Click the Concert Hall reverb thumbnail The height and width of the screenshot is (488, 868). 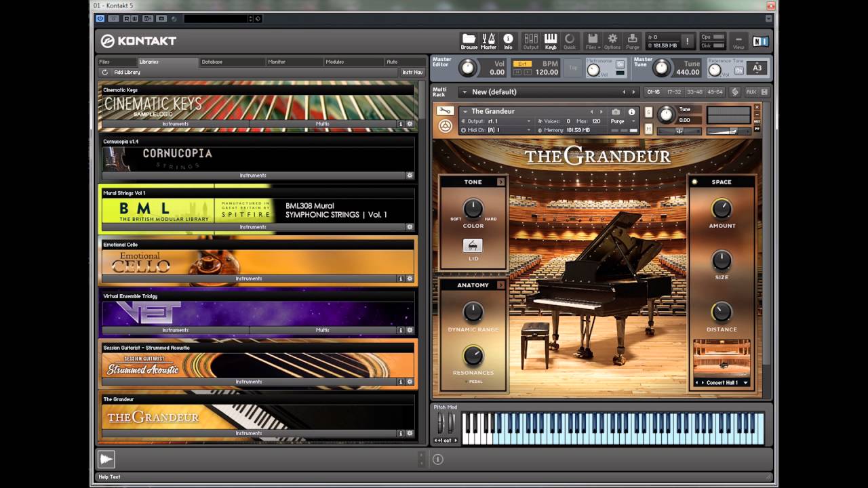point(722,359)
